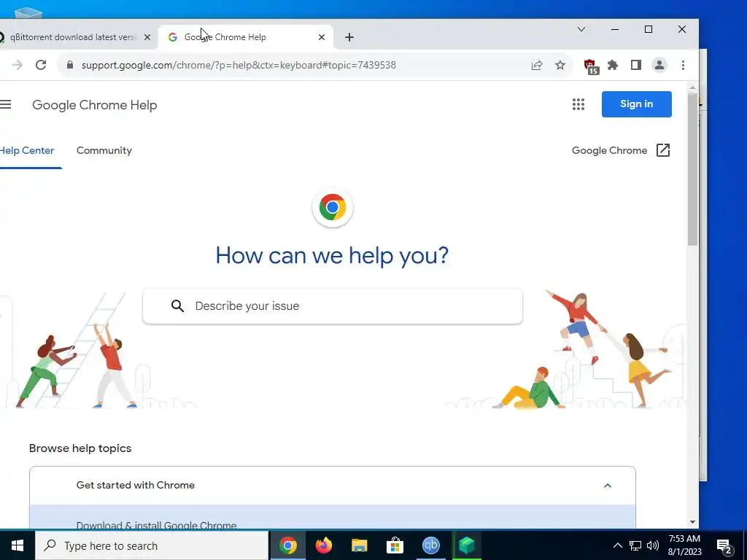
Task: Click the How can we help you? heading
Action: [x=332, y=256]
